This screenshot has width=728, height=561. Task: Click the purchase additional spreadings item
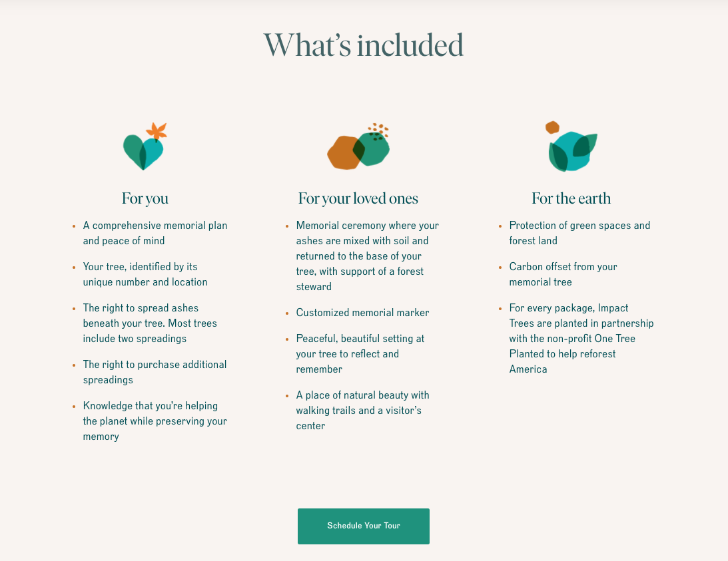coord(155,372)
